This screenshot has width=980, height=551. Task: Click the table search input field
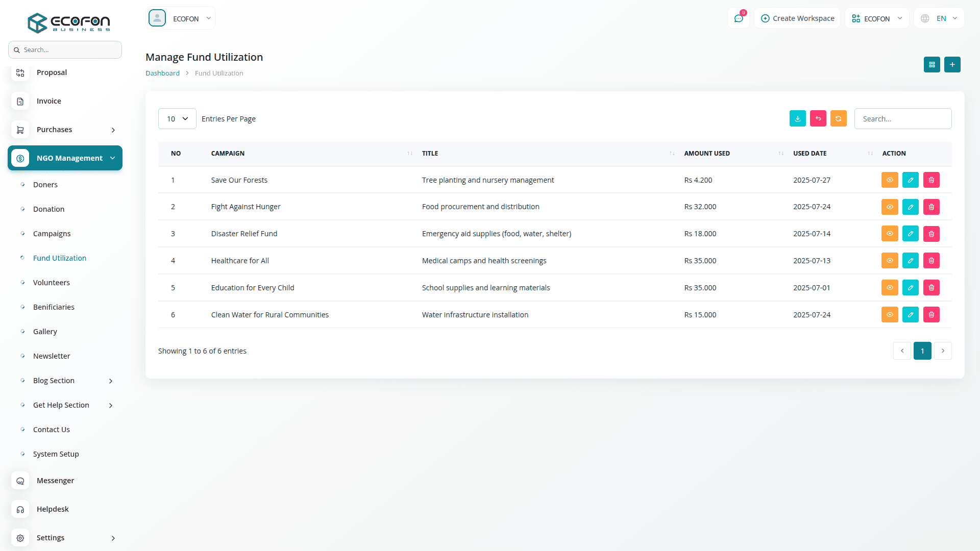[902, 119]
